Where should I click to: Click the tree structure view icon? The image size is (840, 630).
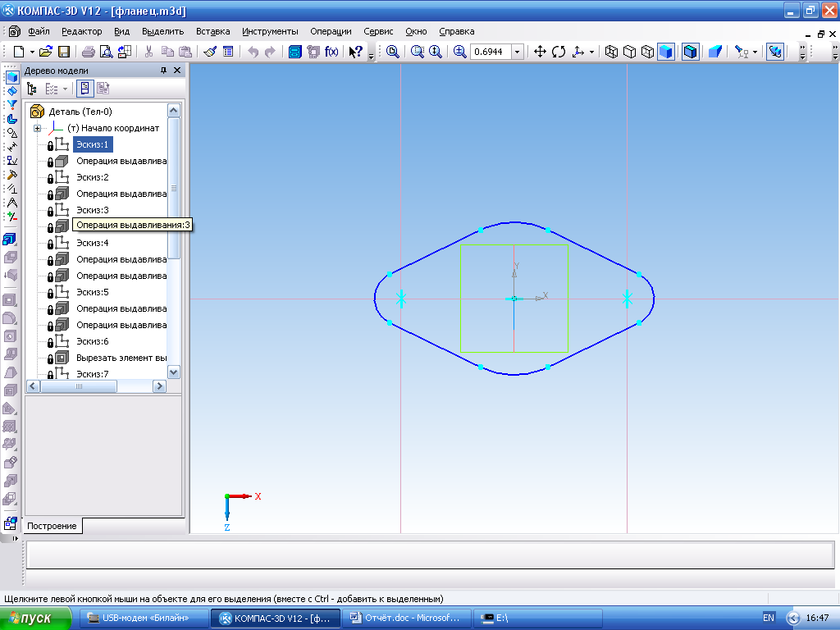point(32,89)
